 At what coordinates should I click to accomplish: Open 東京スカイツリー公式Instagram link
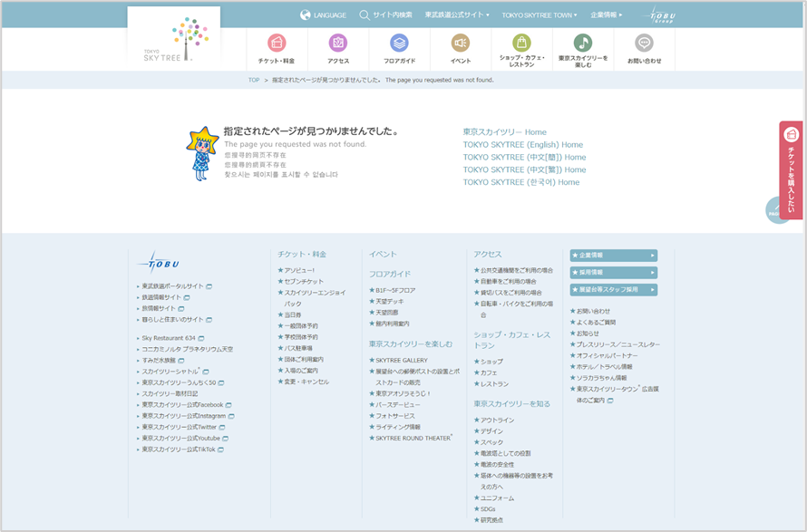point(185,416)
